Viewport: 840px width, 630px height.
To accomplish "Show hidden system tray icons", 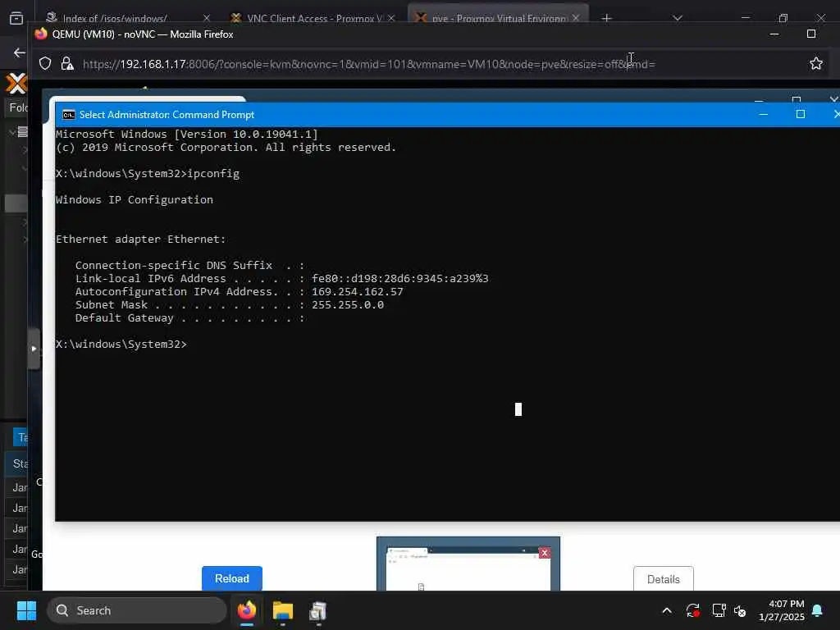I will (x=667, y=610).
